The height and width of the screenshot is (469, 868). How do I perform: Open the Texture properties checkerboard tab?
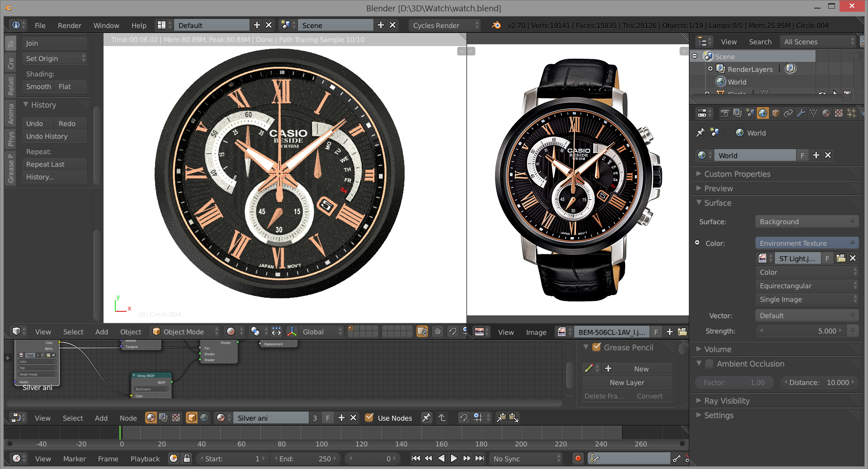[839, 113]
